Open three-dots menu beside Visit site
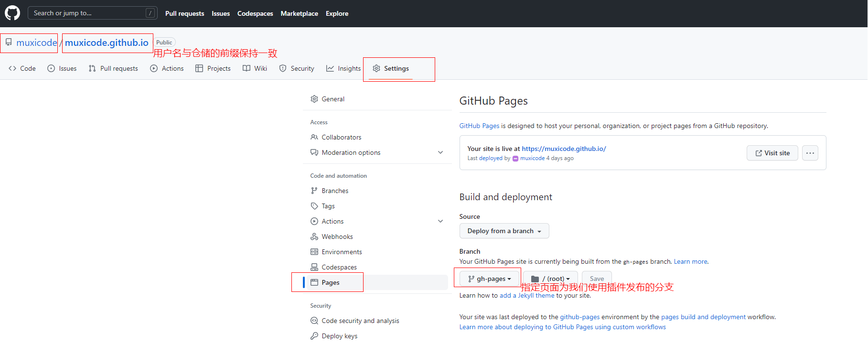The image size is (868, 344). [810, 153]
